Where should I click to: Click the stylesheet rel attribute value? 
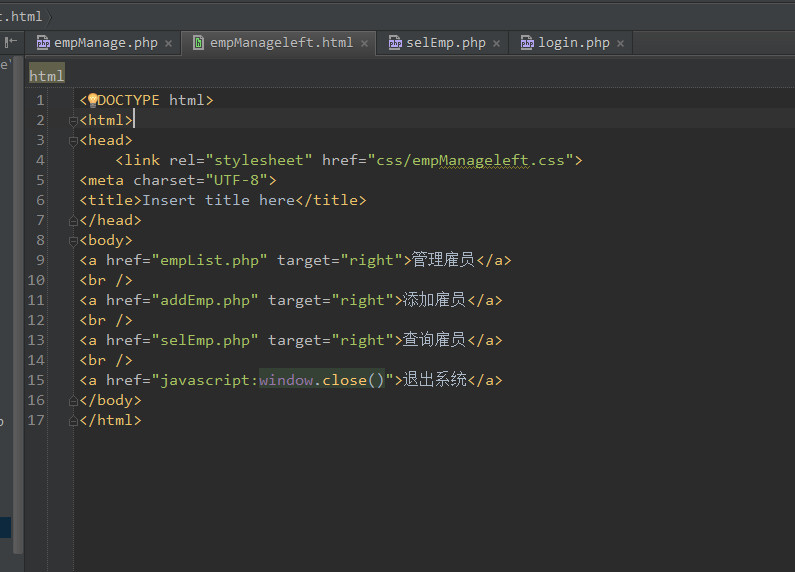point(259,160)
